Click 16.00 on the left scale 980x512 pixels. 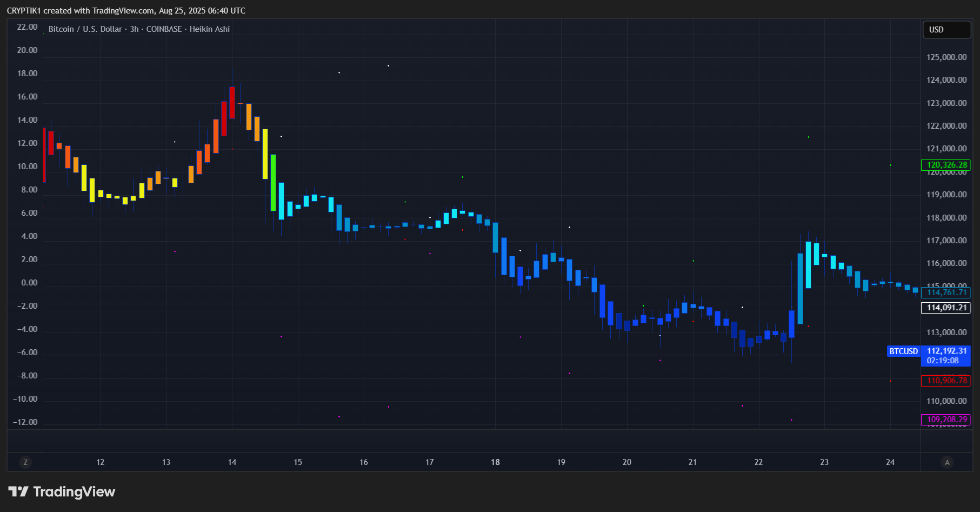tap(28, 97)
